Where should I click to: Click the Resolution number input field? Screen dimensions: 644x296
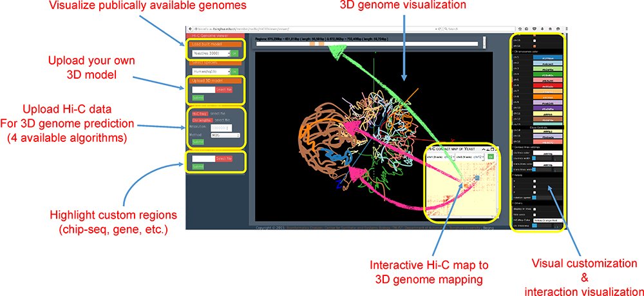[222, 127]
